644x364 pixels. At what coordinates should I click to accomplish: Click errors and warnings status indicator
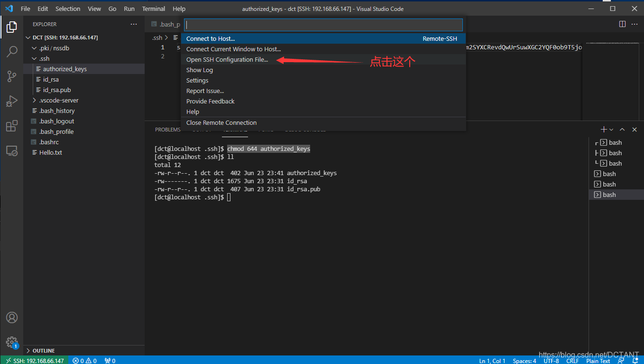click(x=85, y=361)
